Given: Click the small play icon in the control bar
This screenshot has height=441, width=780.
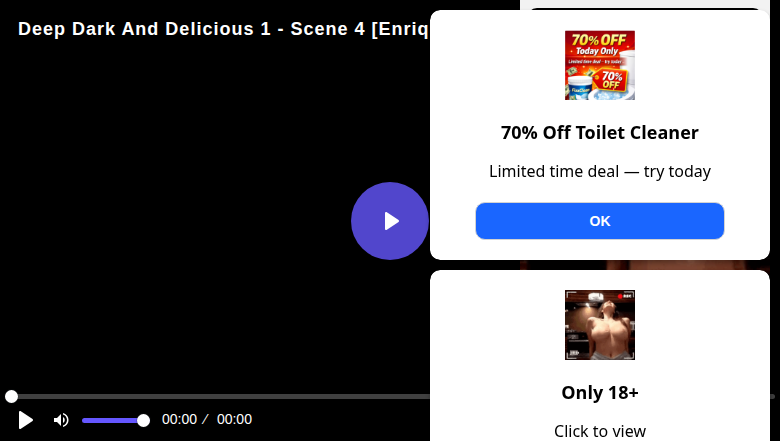Looking at the screenshot, I should [25, 420].
